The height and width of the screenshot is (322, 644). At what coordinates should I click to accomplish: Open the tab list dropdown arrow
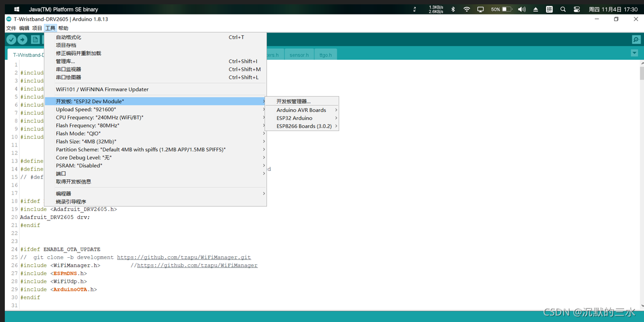point(634,53)
